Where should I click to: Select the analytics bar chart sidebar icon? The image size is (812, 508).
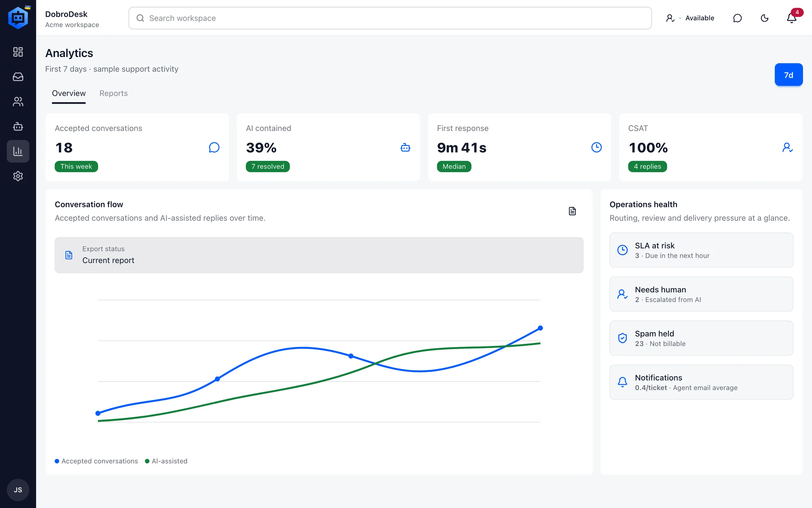18,151
